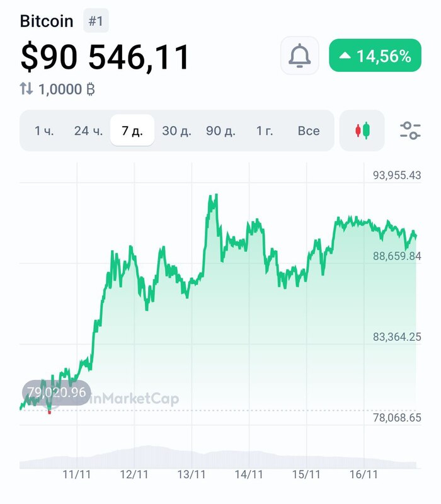This screenshot has width=441, height=504.
Task: Open the "90 д." chart view
Action: click(222, 130)
